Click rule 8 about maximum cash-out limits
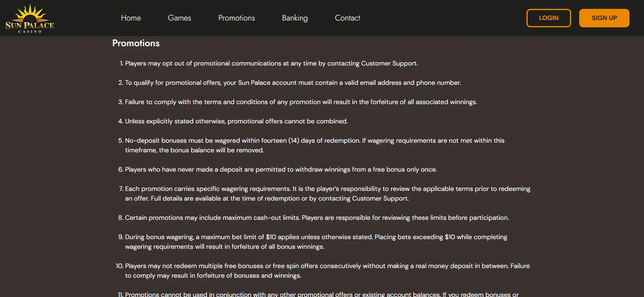 (x=317, y=218)
